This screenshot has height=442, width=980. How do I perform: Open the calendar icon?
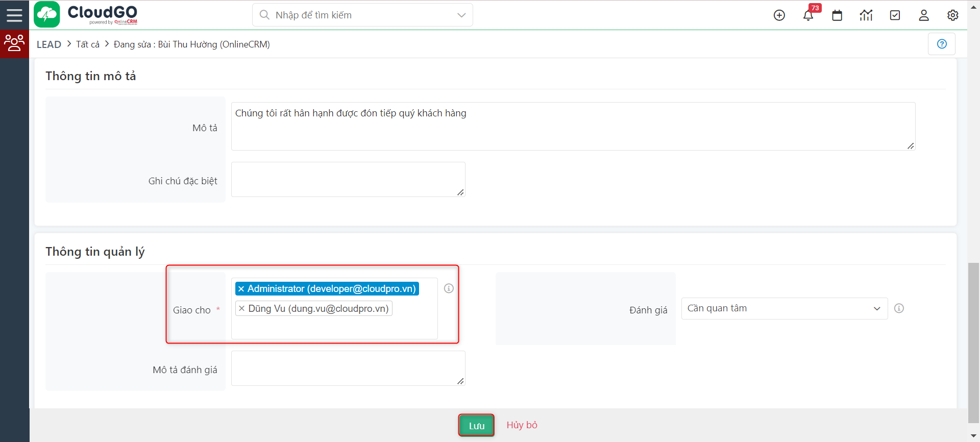tap(837, 15)
